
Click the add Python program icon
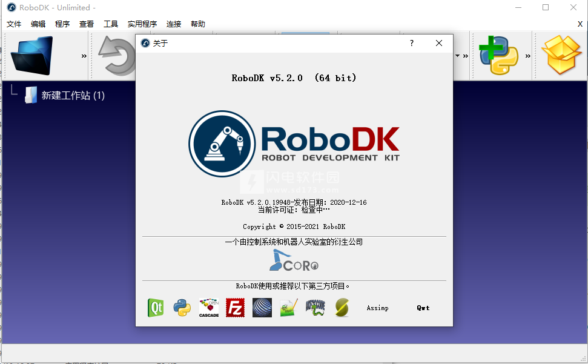[498, 55]
